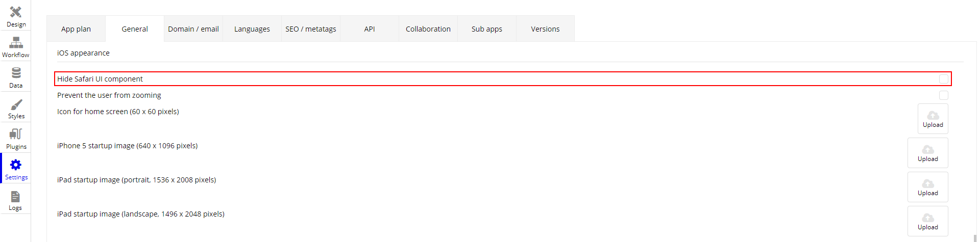
Task: Upload an icon for home screen
Action: click(x=933, y=119)
